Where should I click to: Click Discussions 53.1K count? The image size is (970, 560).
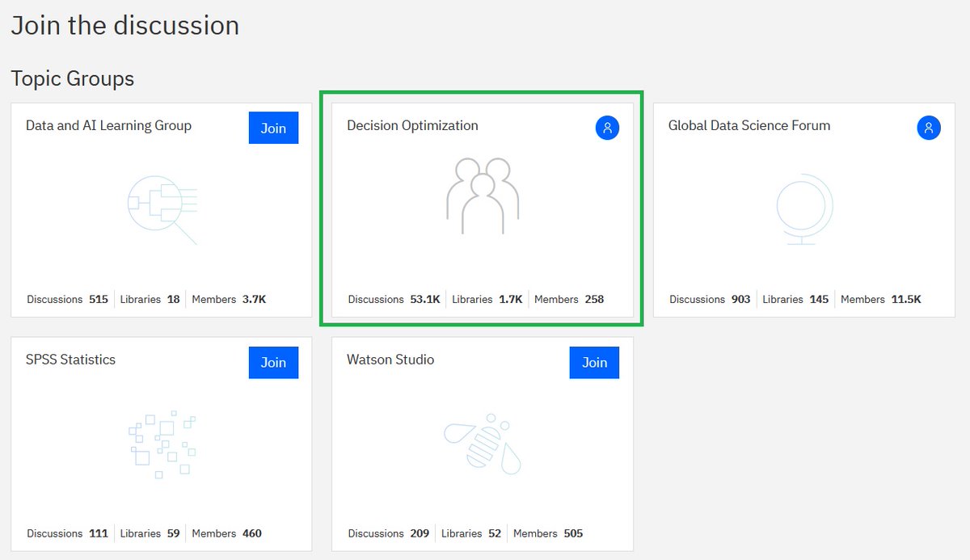tap(394, 299)
